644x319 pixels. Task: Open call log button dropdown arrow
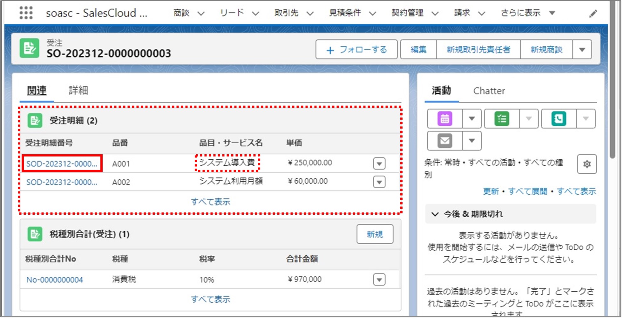(x=586, y=119)
